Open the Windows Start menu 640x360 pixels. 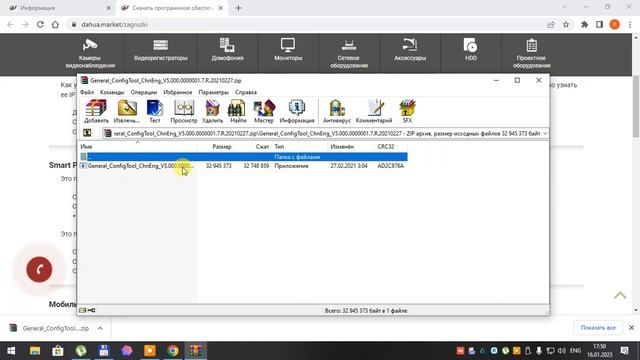click(11, 351)
